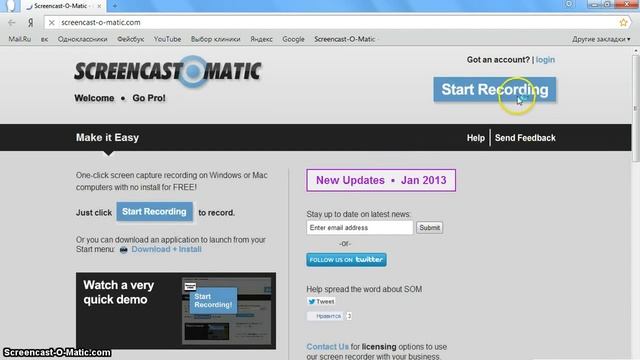Click the Download + Install link

[x=166, y=249]
